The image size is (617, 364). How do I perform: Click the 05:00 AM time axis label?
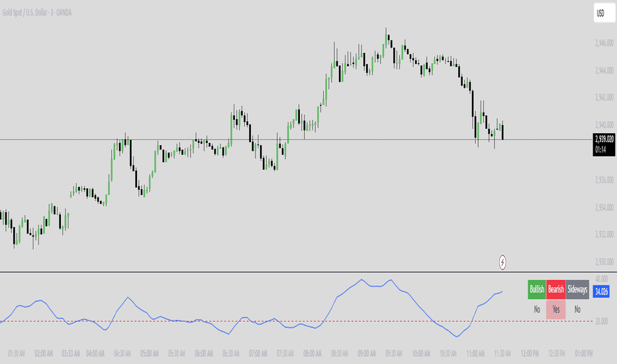coord(150,353)
